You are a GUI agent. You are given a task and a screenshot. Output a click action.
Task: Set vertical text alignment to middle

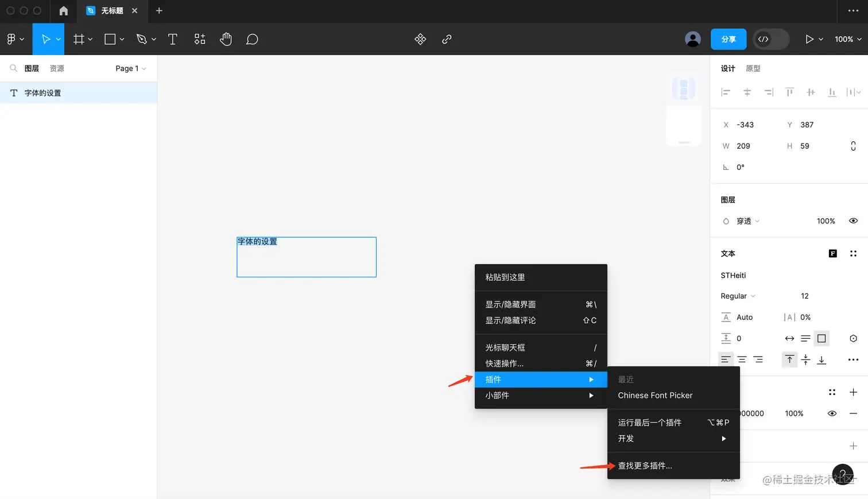pyautogui.click(x=806, y=359)
